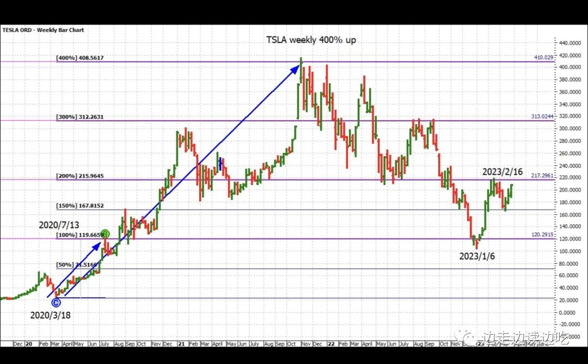588x364 pixels.
Task: Click the 120.2915 price tag on the right
Action: [542, 235]
